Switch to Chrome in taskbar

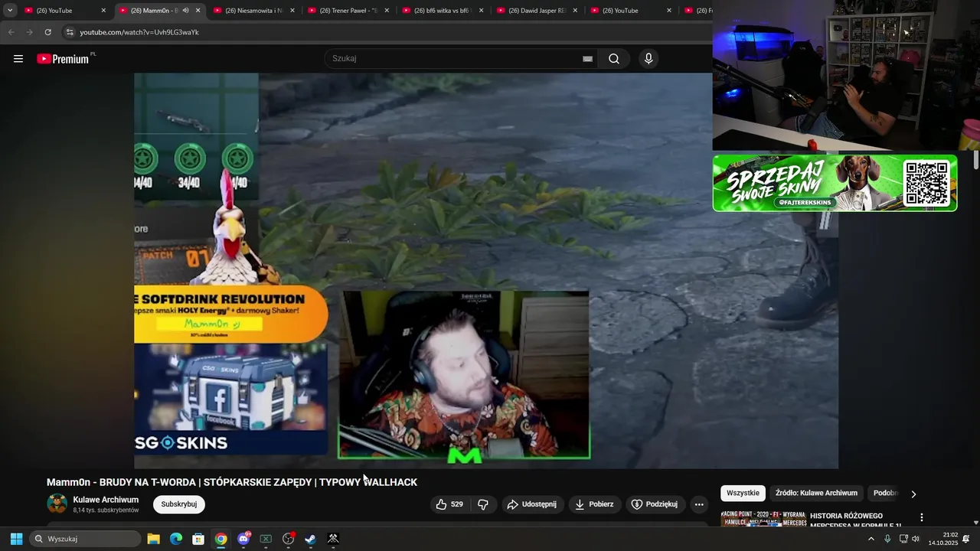pyautogui.click(x=220, y=539)
